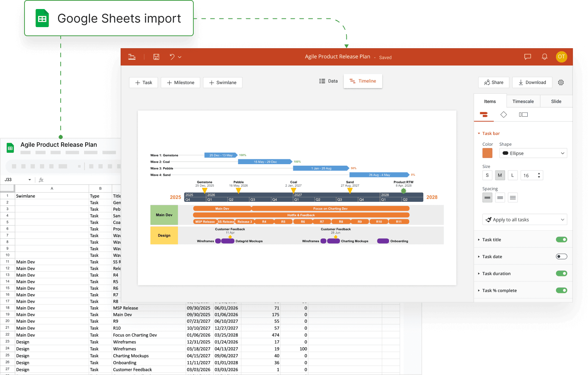The width and height of the screenshot is (588, 375).
Task: Toggle the Task title switch
Action: 562,239
